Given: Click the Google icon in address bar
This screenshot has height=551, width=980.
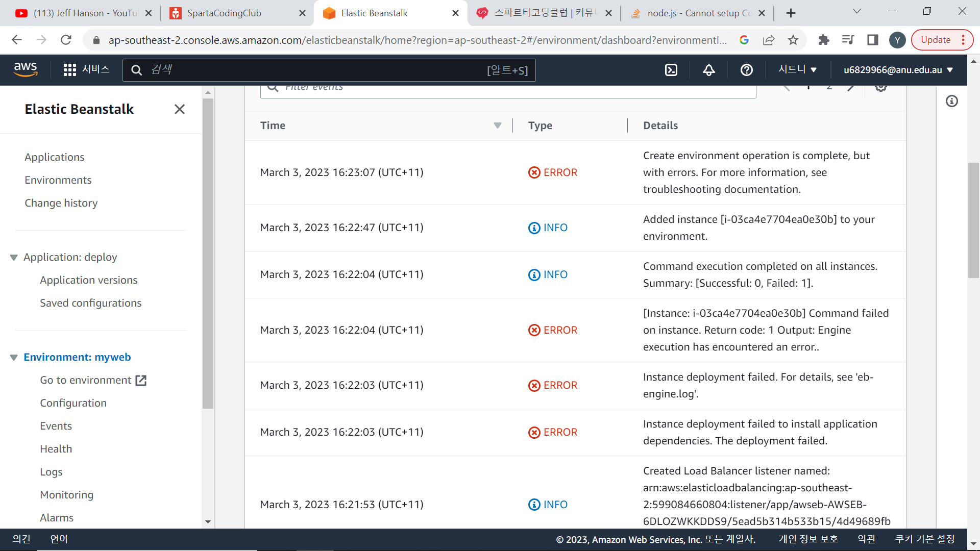Looking at the screenshot, I should pyautogui.click(x=744, y=40).
